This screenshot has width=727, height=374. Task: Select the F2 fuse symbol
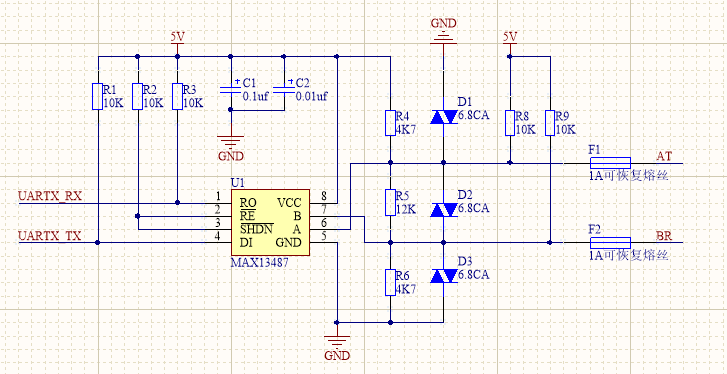pyautogui.click(x=610, y=242)
